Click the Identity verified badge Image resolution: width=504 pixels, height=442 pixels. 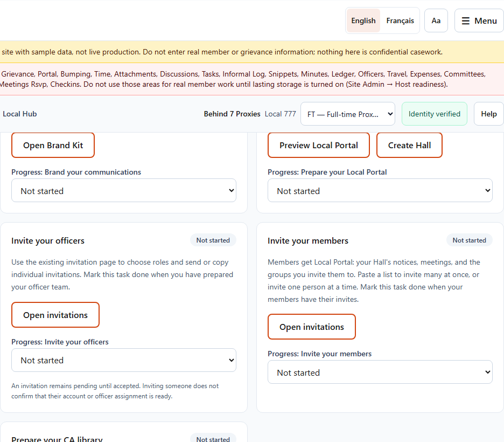[x=434, y=114]
